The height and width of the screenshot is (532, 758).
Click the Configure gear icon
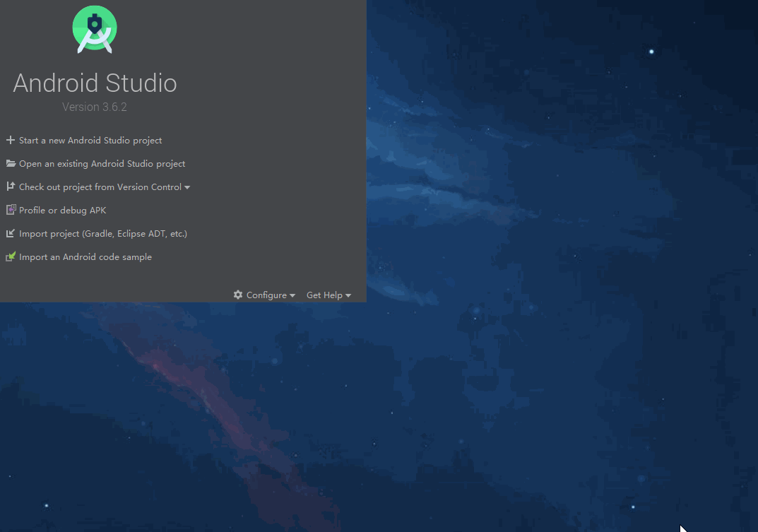[x=238, y=295]
